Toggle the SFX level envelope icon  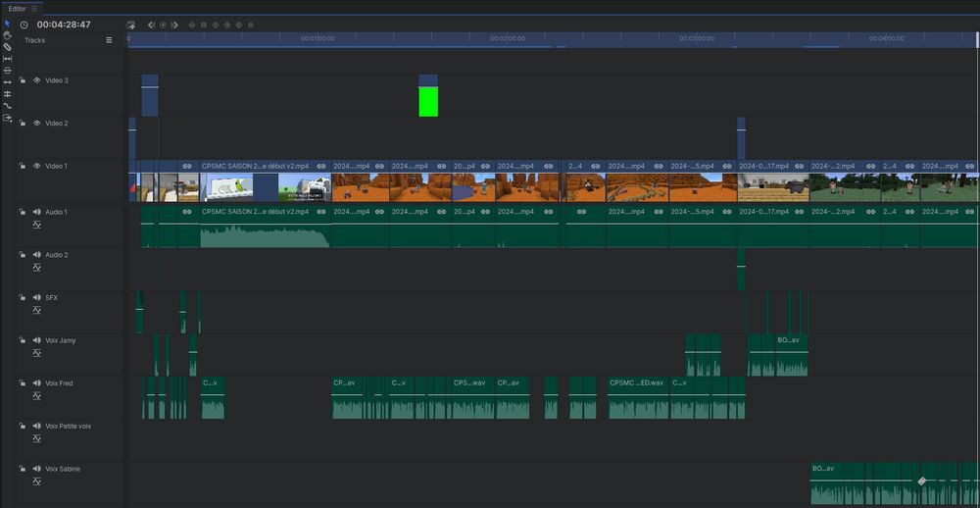[x=37, y=310]
